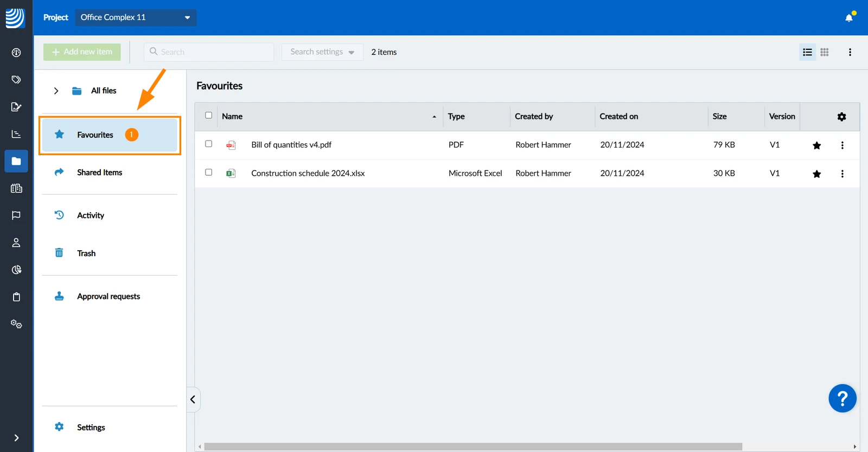
Task: Open the tags icon in left rail
Action: (16, 80)
